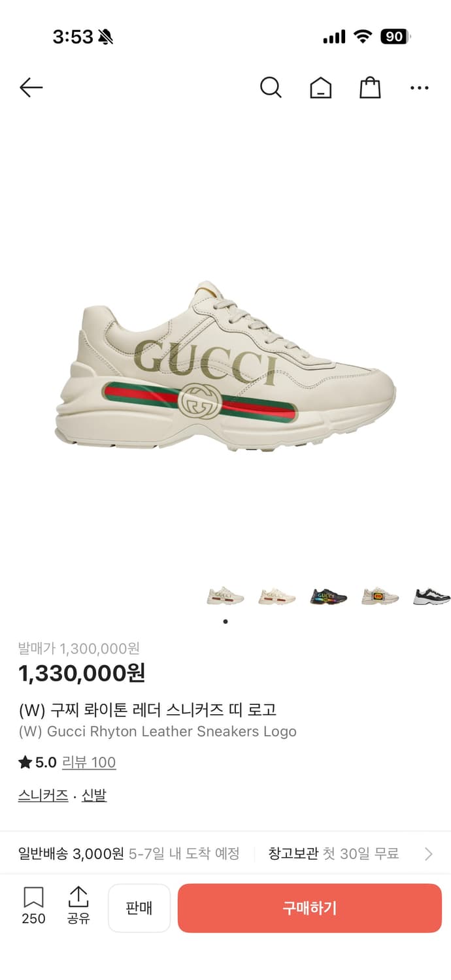The height and width of the screenshot is (980, 451).
Task: Open the 신발 category link
Action: click(x=94, y=796)
